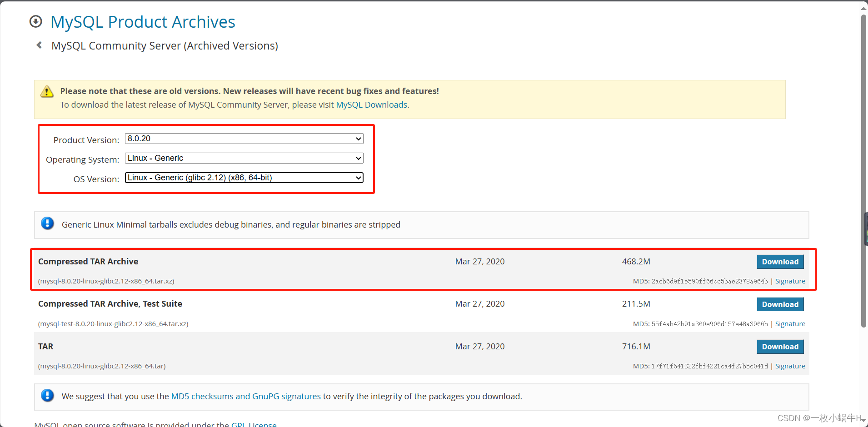Viewport: 868px width, 427px height.
Task: Click the OS Version label
Action: coord(96,179)
